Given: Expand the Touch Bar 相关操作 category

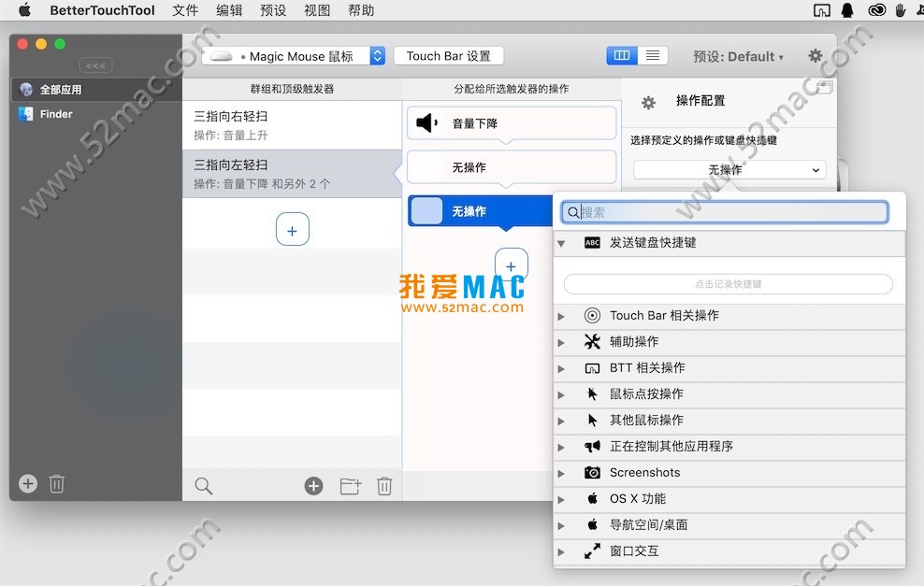Looking at the screenshot, I should 561,316.
